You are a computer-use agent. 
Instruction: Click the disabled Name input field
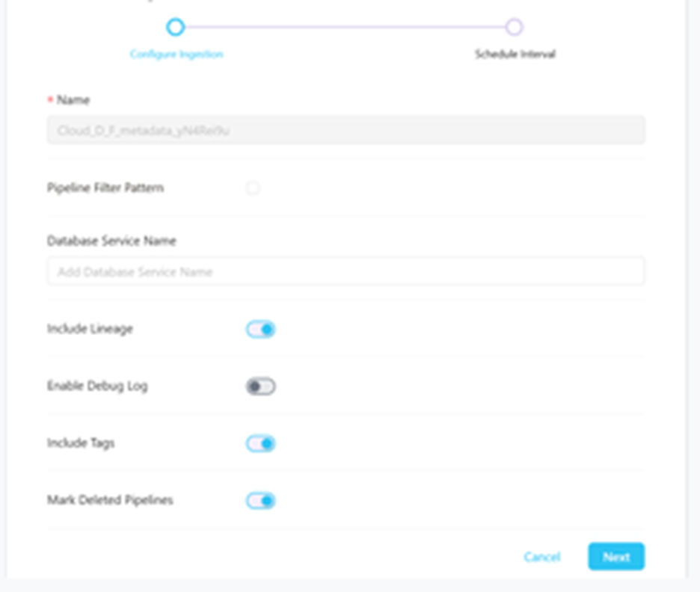(346, 131)
